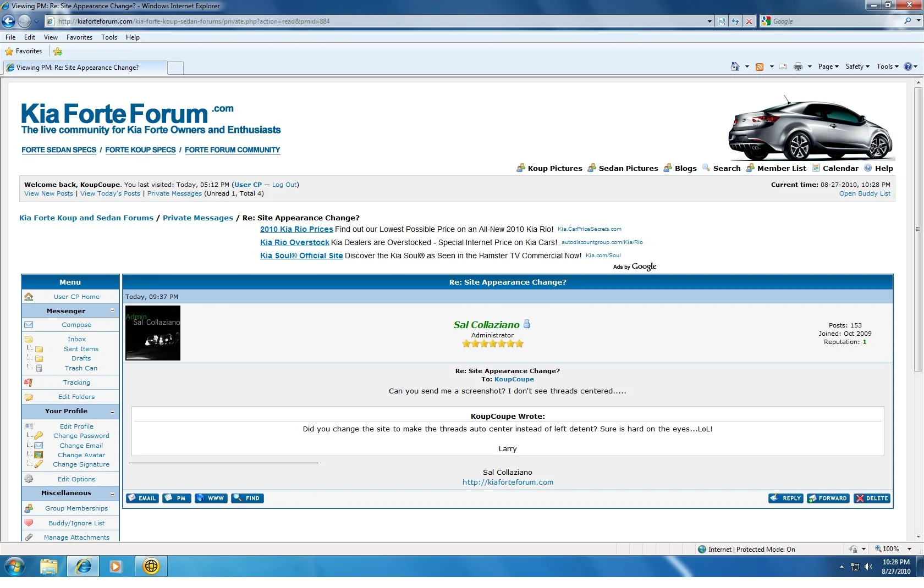Open the Favorites menu in menu bar
The height and width of the screenshot is (588, 924).
pos(79,37)
